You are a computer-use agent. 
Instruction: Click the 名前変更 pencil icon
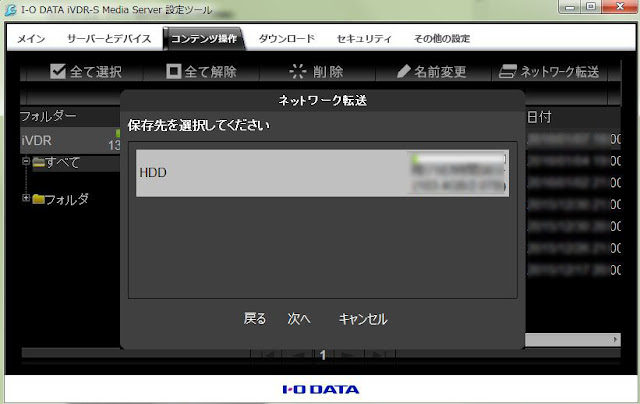coord(404,71)
